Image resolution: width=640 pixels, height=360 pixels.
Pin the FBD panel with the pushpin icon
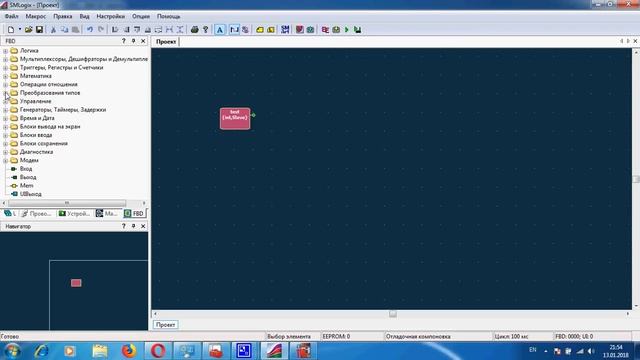(x=133, y=41)
